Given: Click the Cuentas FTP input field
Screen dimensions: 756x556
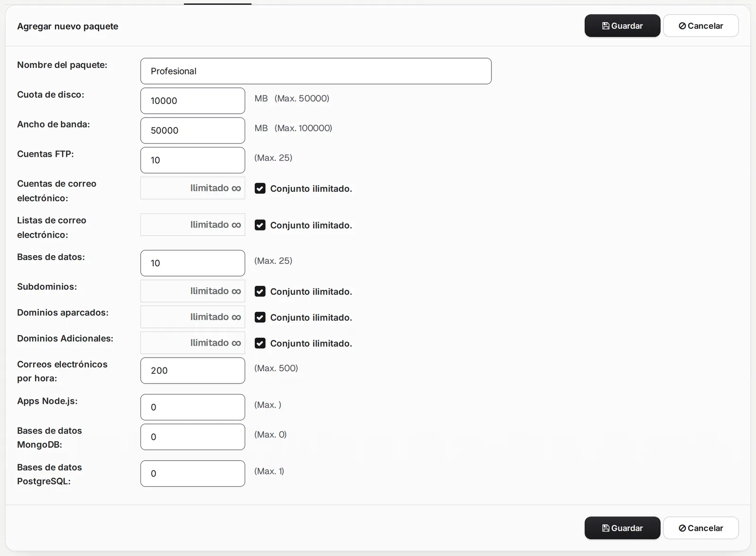Looking at the screenshot, I should 192,160.
